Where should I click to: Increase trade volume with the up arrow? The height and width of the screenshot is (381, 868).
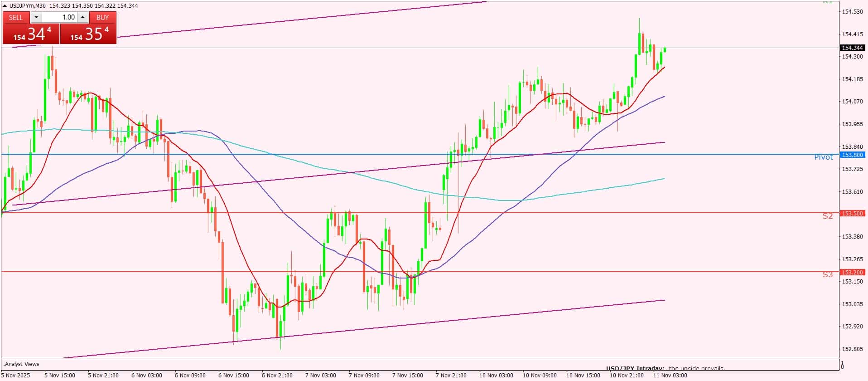pyautogui.click(x=83, y=17)
